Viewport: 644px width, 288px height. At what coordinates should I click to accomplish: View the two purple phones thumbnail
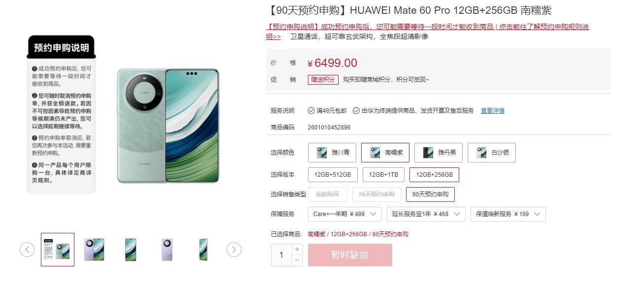tap(94, 250)
